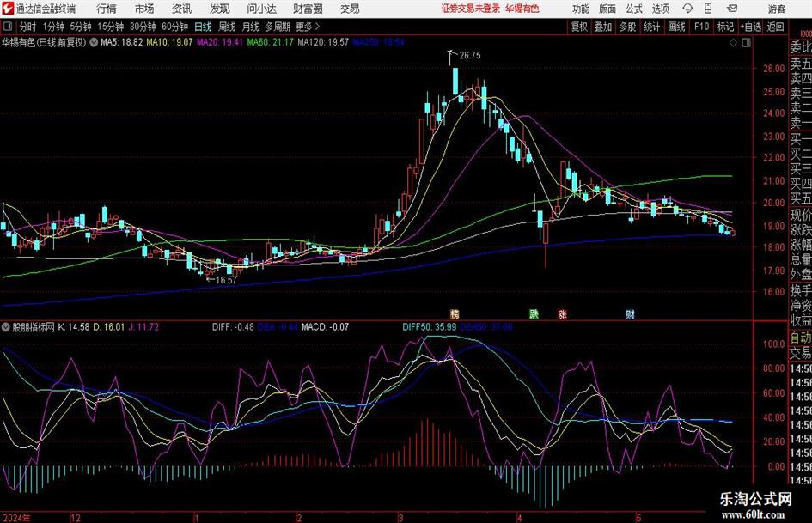The width and height of the screenshot is (812, 523).
Task: Expand dropdown beside 股朋指标网 indicator name
Action: click(6, 327)
